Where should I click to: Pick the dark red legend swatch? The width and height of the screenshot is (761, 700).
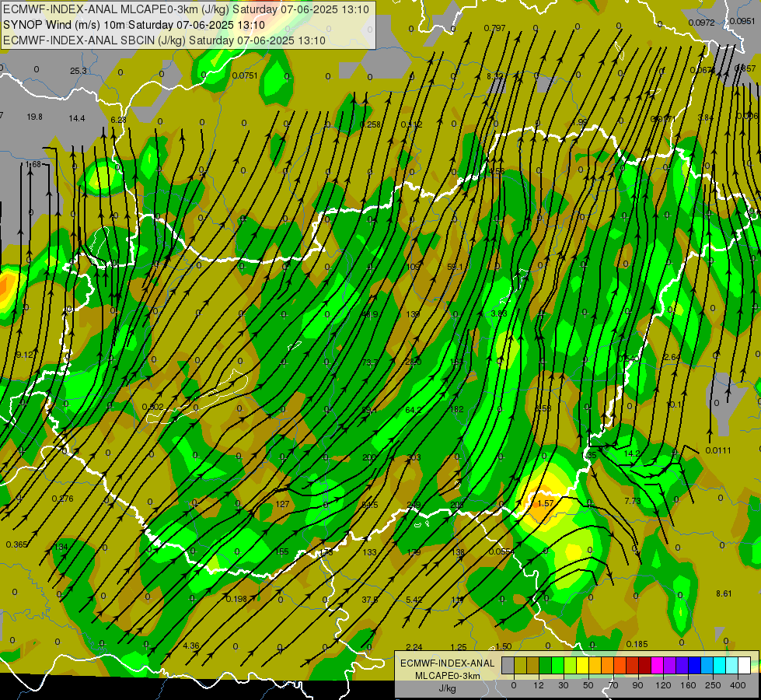(644, 665)
